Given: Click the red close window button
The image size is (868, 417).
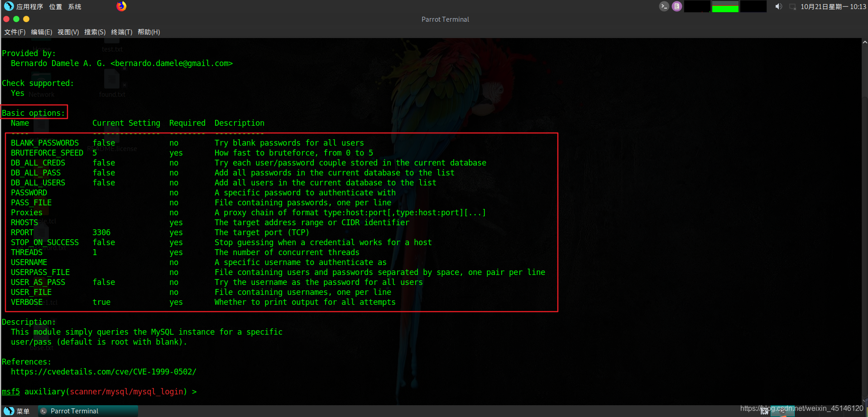Looking at the screenshot, I should click(x=6, y=19).
